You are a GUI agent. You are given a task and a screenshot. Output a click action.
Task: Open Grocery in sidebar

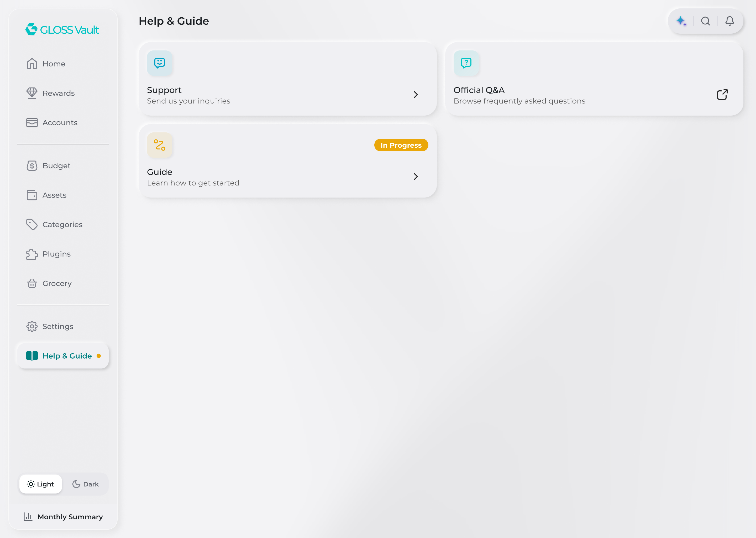click(x=63, y=283)
